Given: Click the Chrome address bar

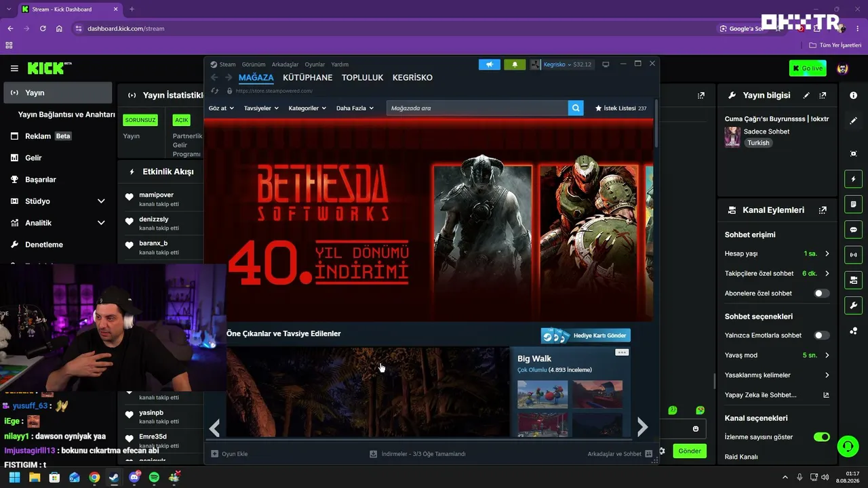Looking at the screenshot, I should tap(394, 28).
